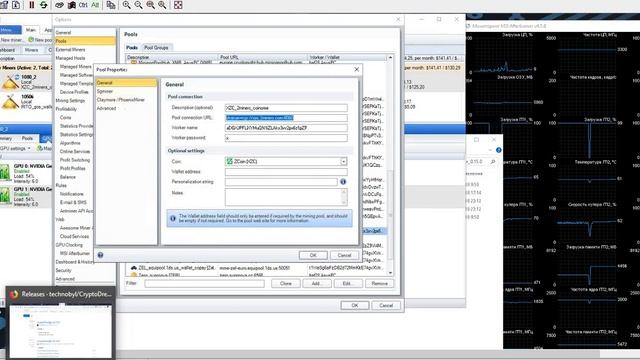This screenshot has height=360, width=640.
Task: Click the Filter input in Options window
Action: [204, 283]
